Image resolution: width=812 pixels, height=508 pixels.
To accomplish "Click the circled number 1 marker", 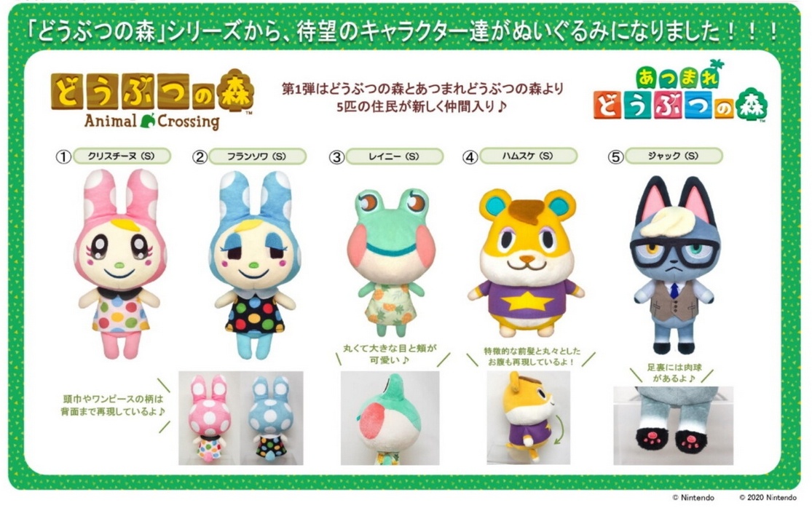I will click(63, 156).
